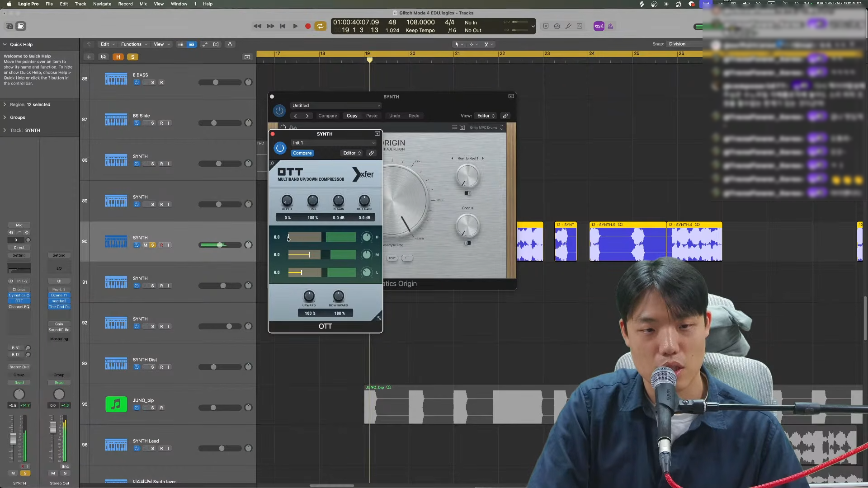
Task: Open the tracks Edit menu
Action: (x=108, y=44)
